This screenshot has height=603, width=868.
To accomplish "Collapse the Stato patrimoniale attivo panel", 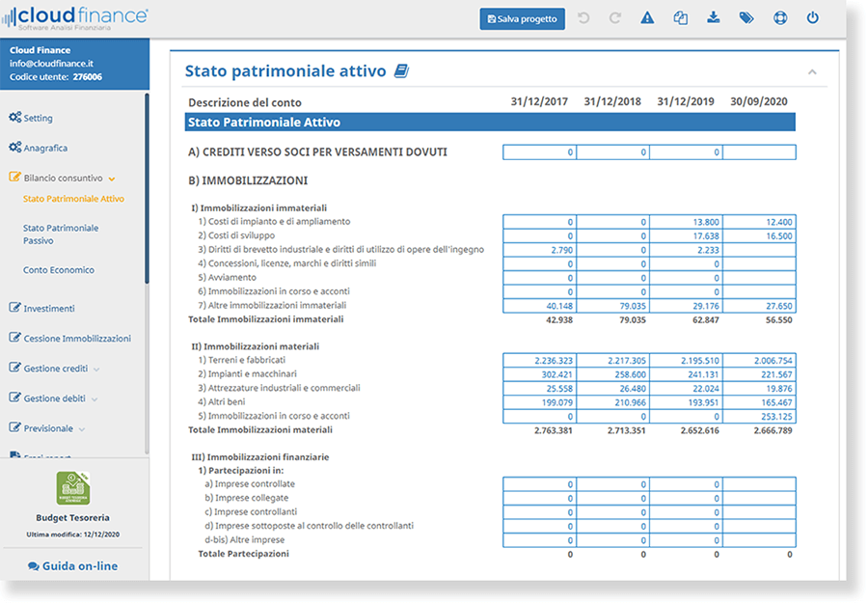I will 812,72.
